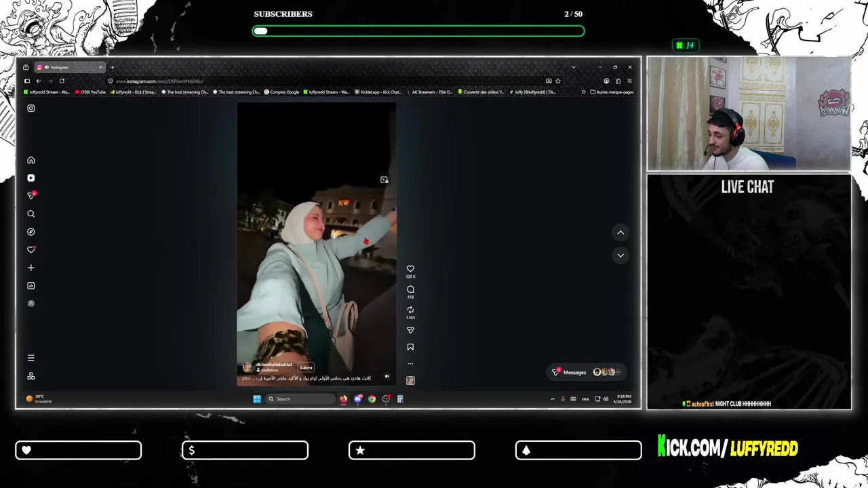Viewport: 868px width, 488px height.
Task: Open 'Convertir des vidéos Y...' bookmark
Action: pyautogui.click(x=481, y=92)
